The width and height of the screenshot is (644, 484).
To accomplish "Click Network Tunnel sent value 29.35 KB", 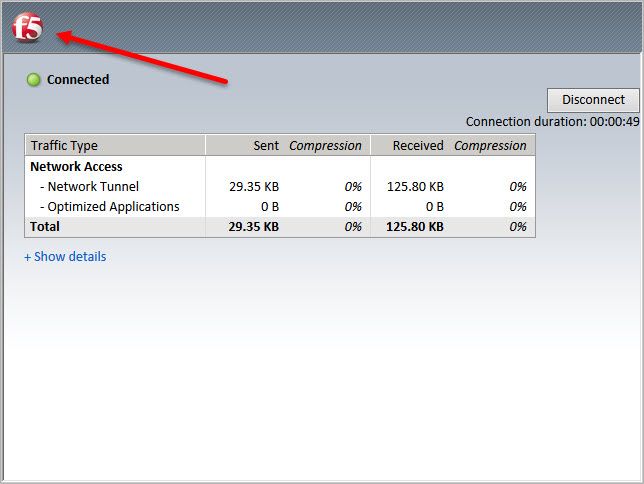I will tap(254, 187).
